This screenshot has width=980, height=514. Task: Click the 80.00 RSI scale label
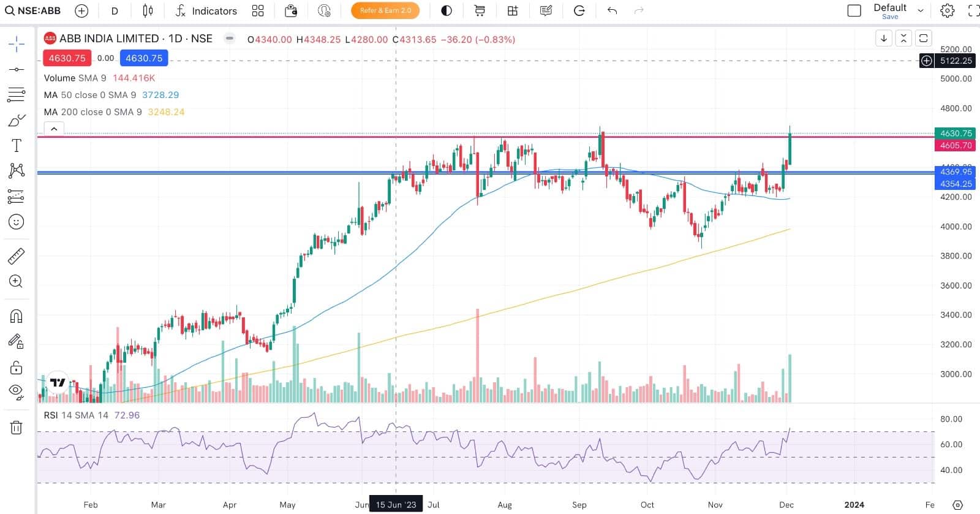point(951,419)
